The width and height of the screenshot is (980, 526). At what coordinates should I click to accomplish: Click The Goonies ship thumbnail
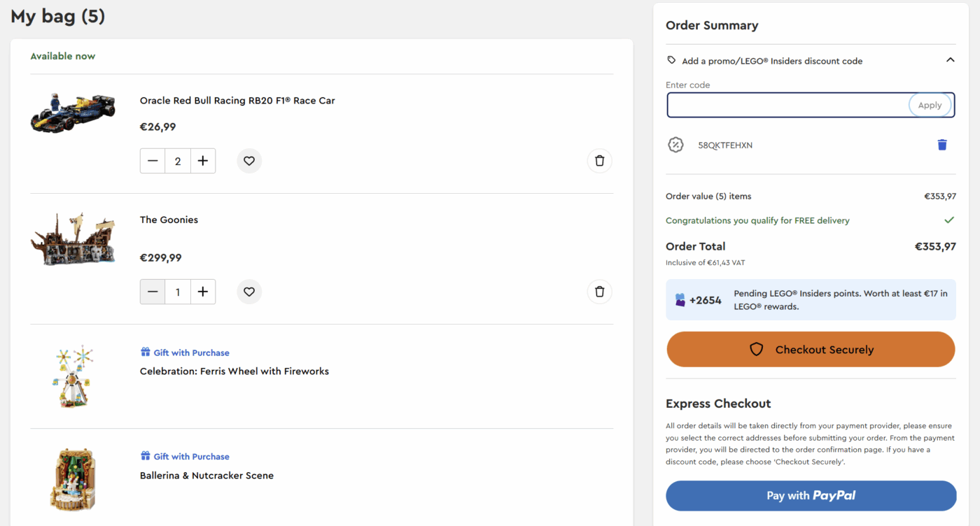(72, 240)
